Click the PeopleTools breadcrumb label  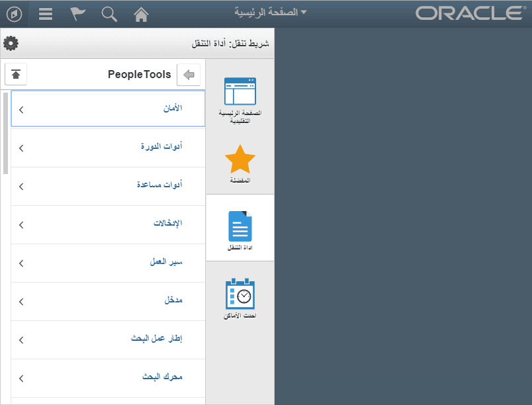click(140, 74)
